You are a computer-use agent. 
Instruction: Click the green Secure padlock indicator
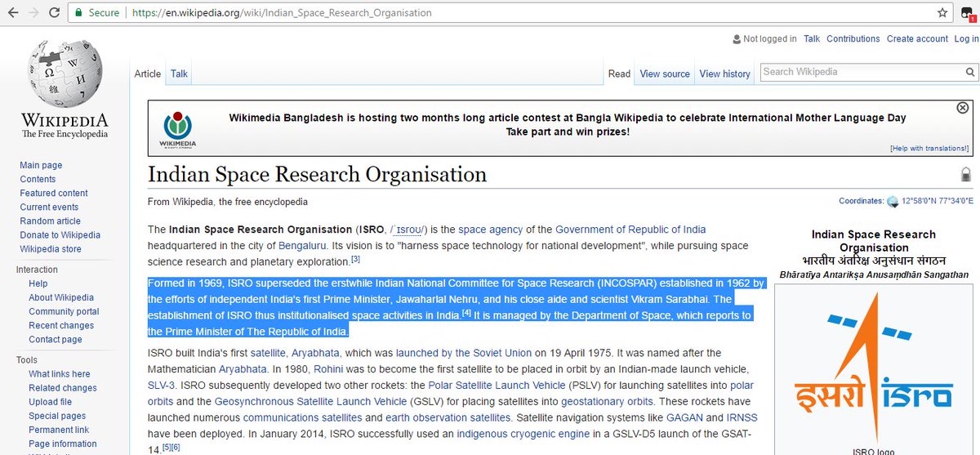[96, 13]
